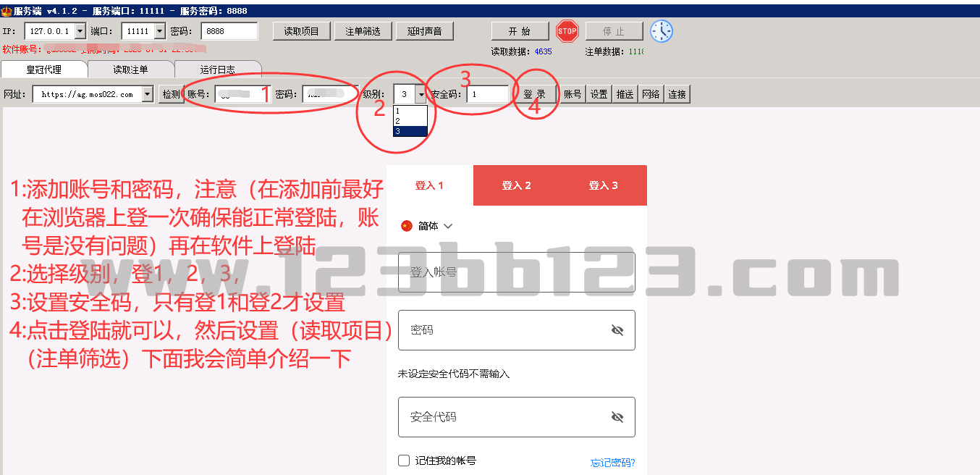Click the 登入帐号 input field
The width and height of the screenshot is (980, 475).
click(x=516, y=272)
